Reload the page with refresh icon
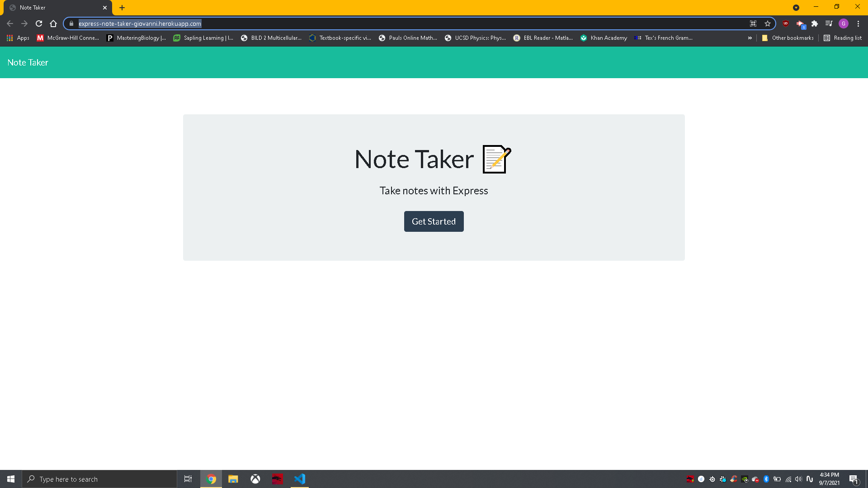The image size is (868, 488). [39, 23]
